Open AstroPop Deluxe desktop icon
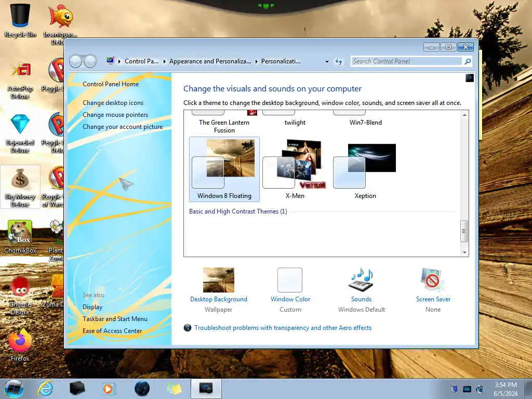The height and width of the screenshot is (399, 532). point(20,79)
